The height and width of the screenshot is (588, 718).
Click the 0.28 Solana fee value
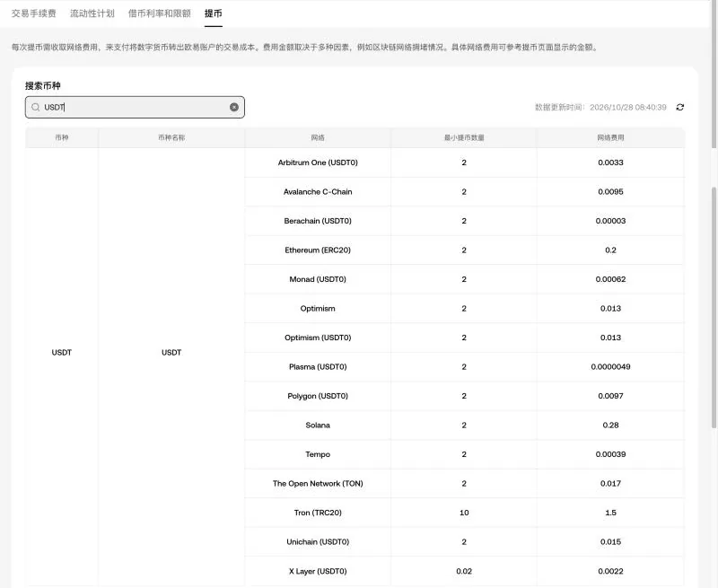tap(610, 425)
